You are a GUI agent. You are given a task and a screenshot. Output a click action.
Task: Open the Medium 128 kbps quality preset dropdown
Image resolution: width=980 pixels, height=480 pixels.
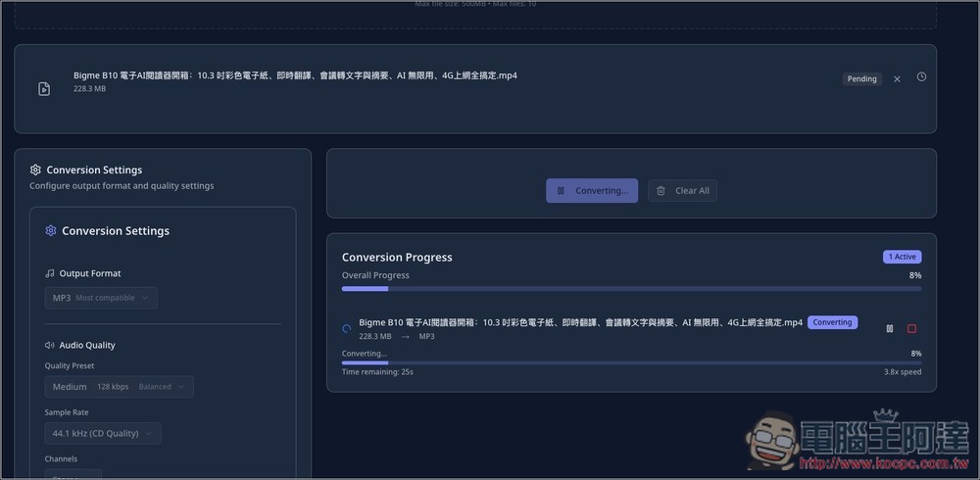(120, 387)
